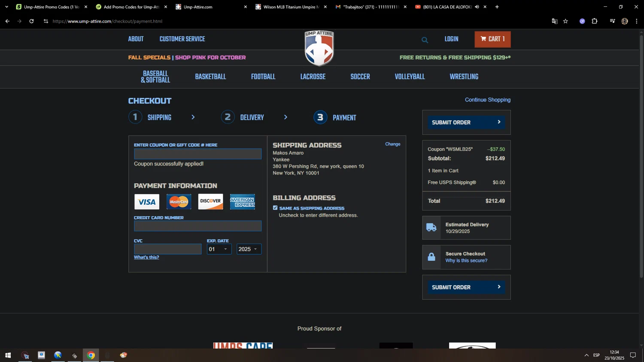Open the Fall Specials promo link
This screenshot has height=362, width=644.
(x=149, y=57)
